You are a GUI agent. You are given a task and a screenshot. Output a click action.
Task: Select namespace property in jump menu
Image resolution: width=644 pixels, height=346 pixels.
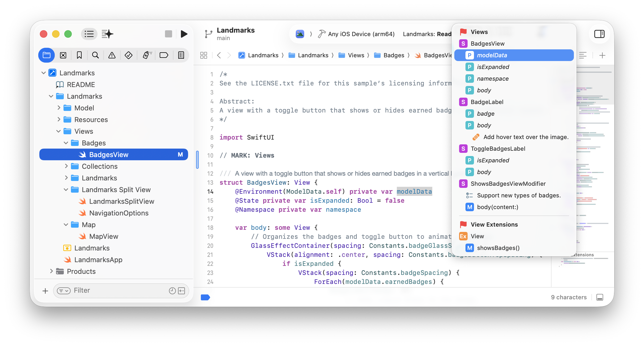[514, 79]
